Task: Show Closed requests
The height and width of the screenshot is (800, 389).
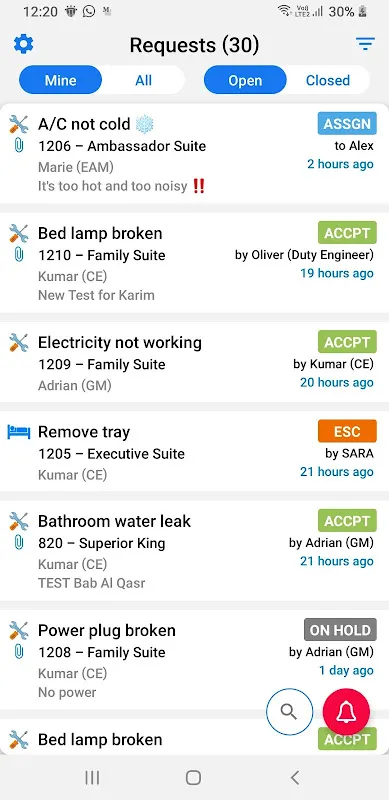Action: [328, 80]
